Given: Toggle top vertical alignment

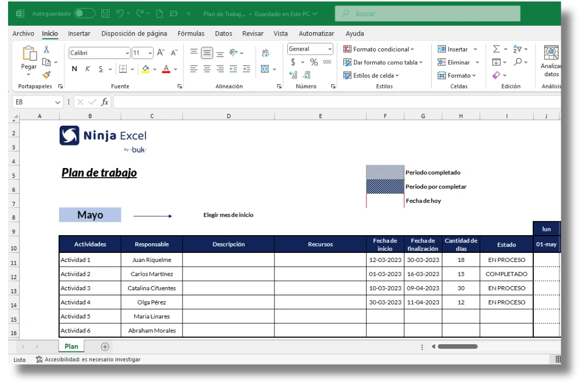Looking at the screenshot, I should tap(193, 52).
